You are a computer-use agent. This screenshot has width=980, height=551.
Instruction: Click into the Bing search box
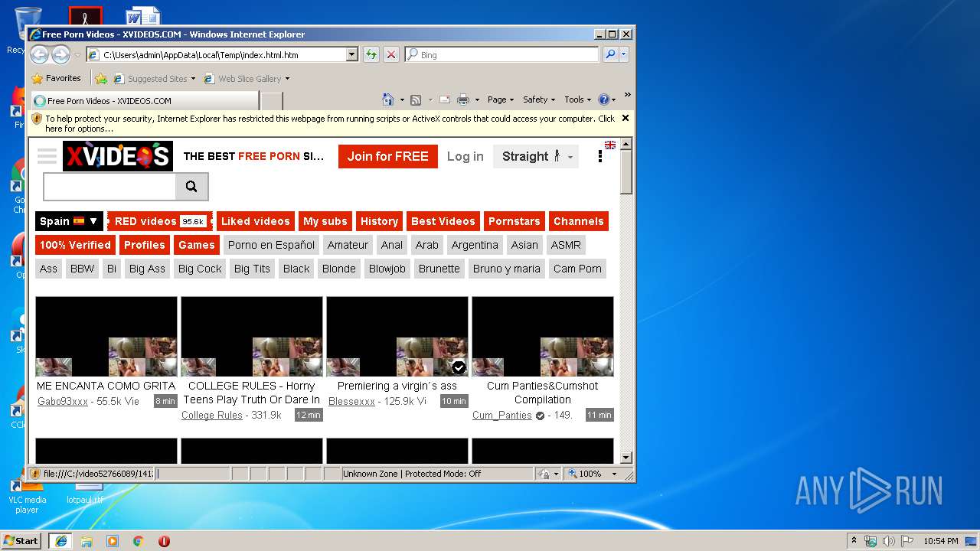point(501,54)
